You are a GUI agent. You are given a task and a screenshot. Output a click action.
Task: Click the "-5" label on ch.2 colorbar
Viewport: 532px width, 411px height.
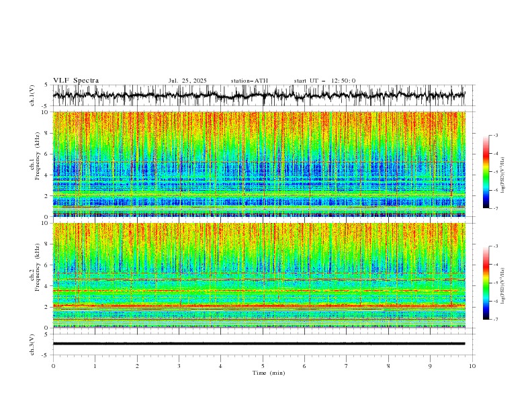[x=495, y=283]
